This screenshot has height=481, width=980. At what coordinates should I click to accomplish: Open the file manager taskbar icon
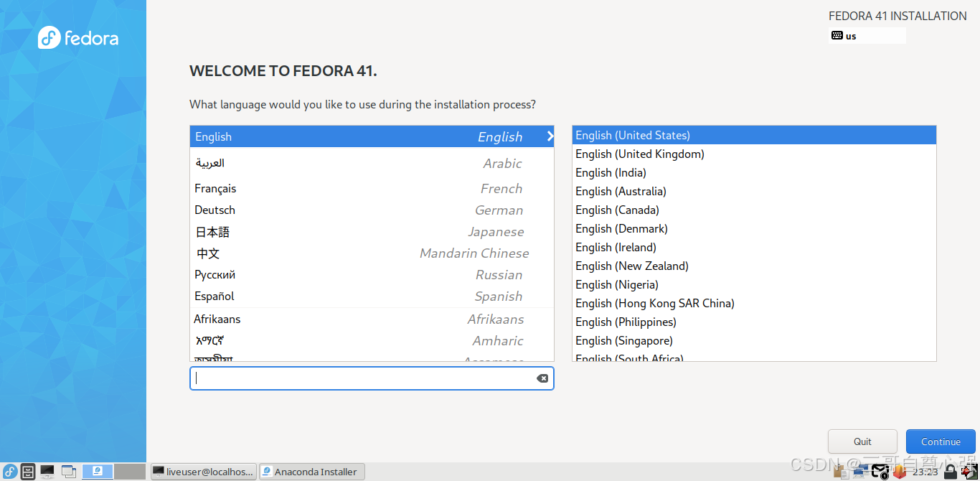(28, 472)
